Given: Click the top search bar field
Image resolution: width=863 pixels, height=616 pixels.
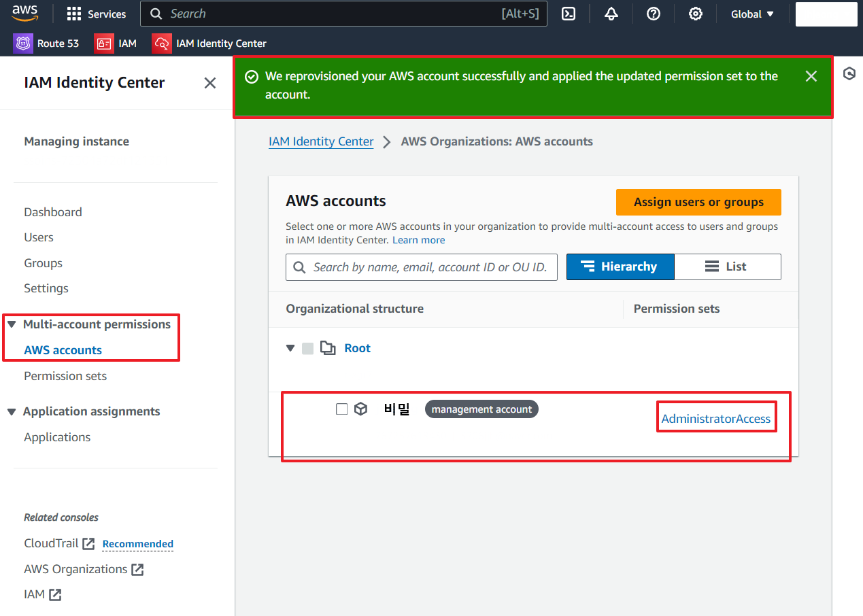Looking at the screenshot, I should [x=343, y=14].
